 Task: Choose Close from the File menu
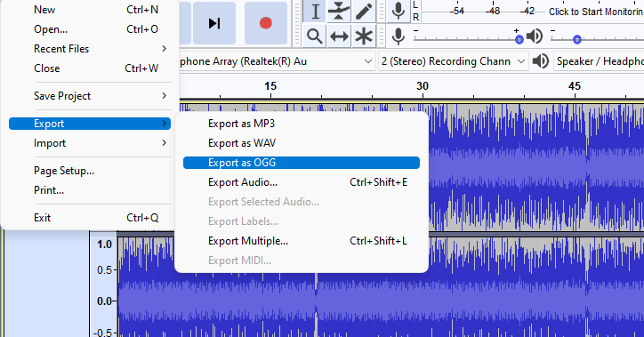90,68
